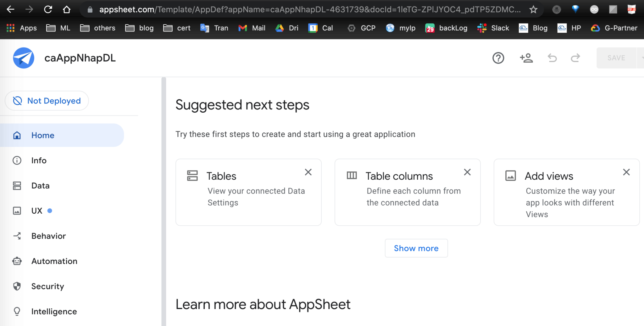Click the Show more button
The image size is (644, 326).
[416, 248]
